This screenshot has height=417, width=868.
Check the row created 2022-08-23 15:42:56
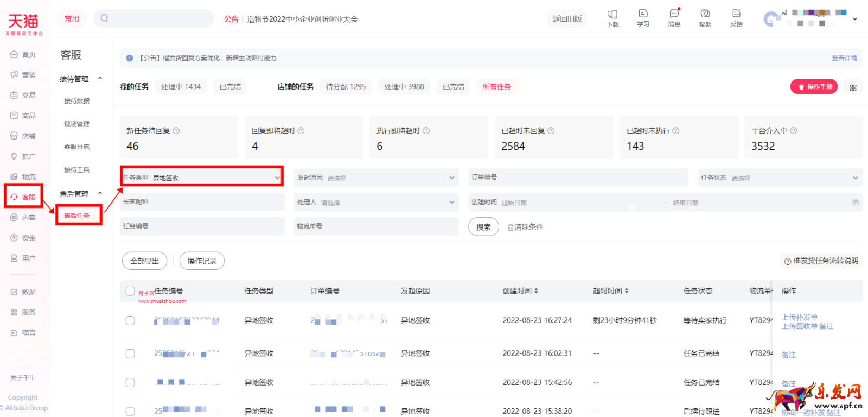(130, 382)
